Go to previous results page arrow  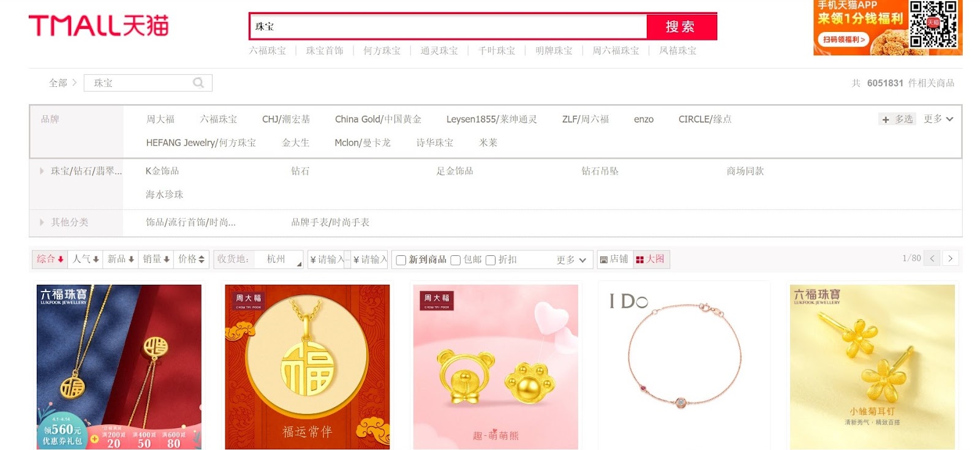click(x=932, y=258)
